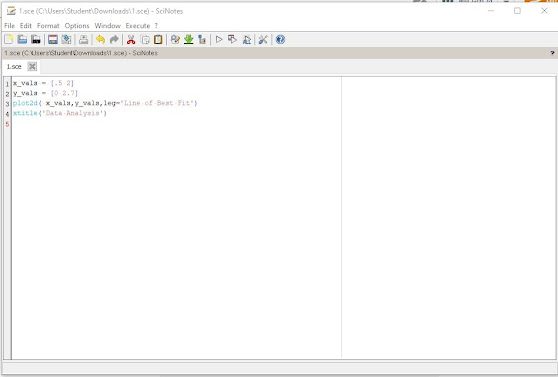Click the [.5 2] matrix value

62,83
